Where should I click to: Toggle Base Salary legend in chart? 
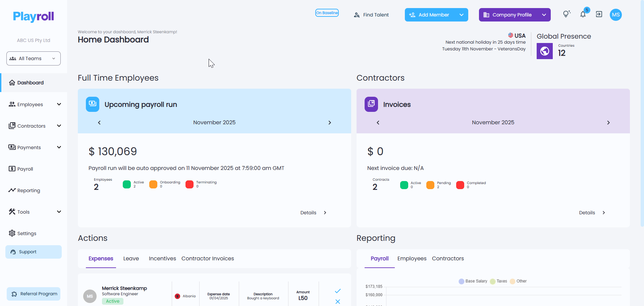coord(473,281)
